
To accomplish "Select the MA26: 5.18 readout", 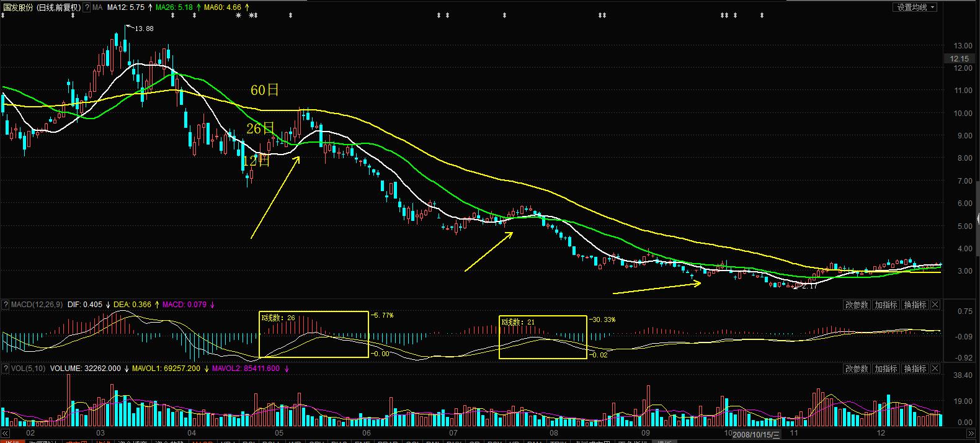I will pyautogui.click(x=174, y=7).
